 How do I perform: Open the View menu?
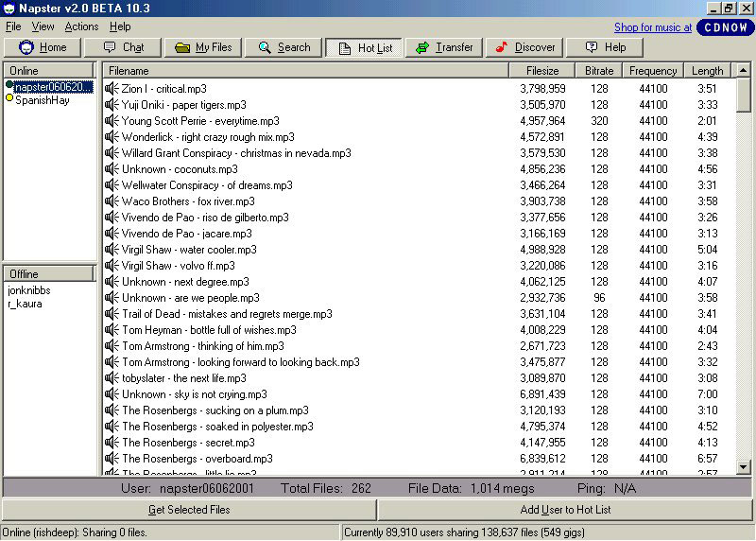pyautogui.click(x=43, y=26)
